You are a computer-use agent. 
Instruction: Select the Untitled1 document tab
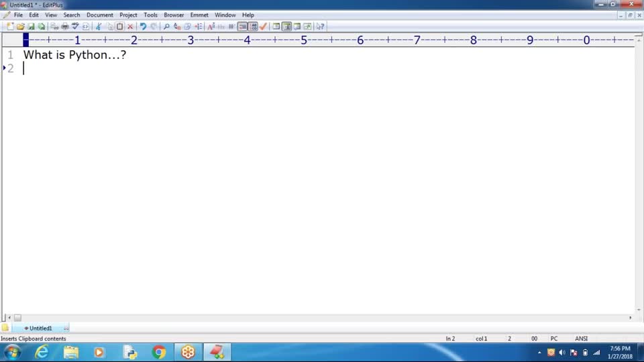coord(40,328)
